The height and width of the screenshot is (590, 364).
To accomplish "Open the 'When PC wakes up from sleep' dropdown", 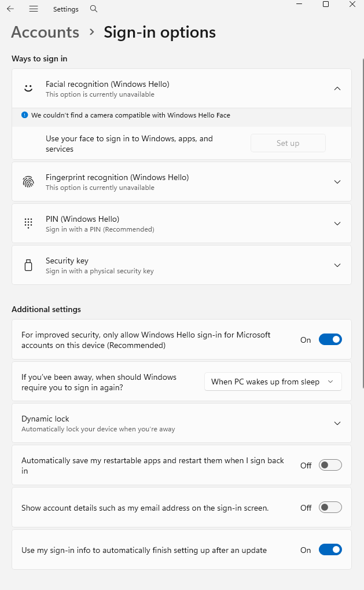I will 273,382.
